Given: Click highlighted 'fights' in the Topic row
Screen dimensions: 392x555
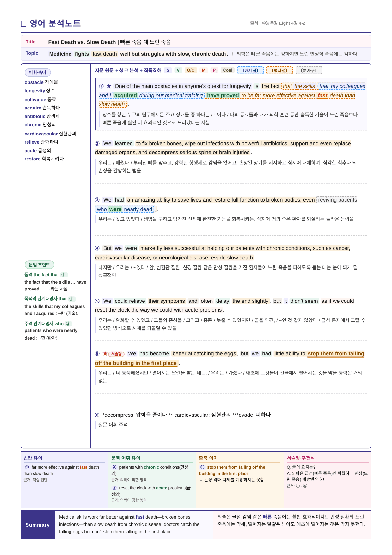Looking at the screenshot, I should coord(82,54).
